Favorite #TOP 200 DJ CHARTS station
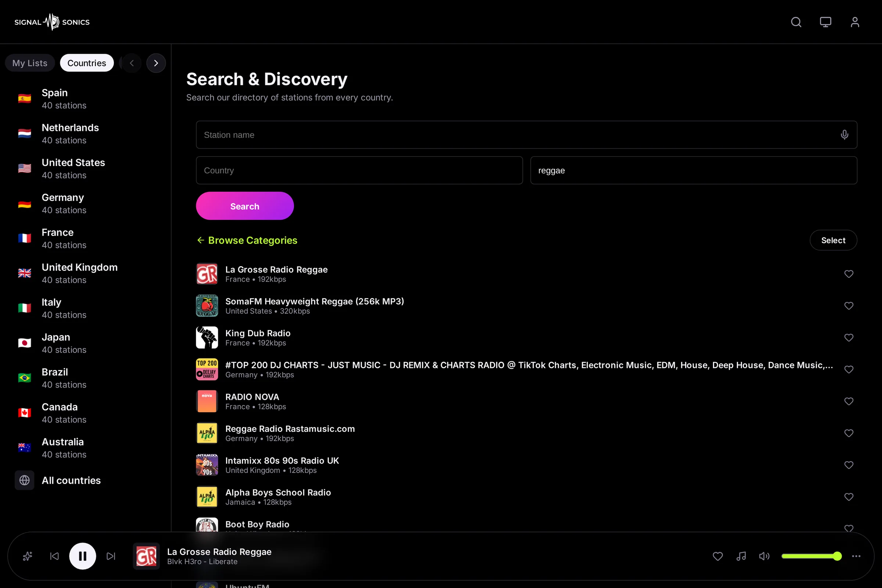This screenshot has height=588, width=882. point(849,369)
